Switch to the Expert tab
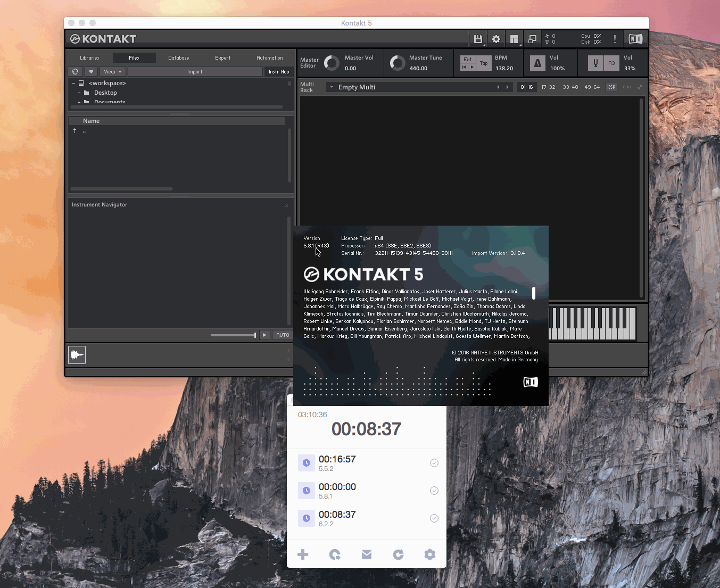720x588 pixels. [x=223, y=57]
